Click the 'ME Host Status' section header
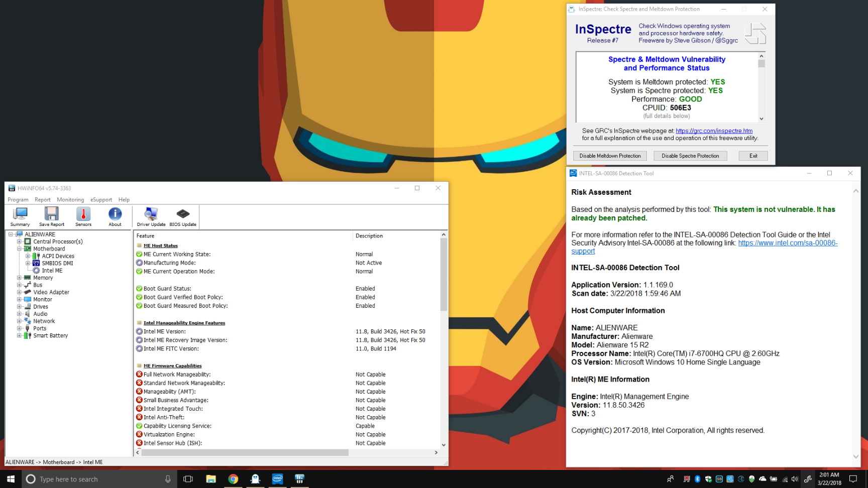Viewport: 868px width, 488px height. point(161,246)
